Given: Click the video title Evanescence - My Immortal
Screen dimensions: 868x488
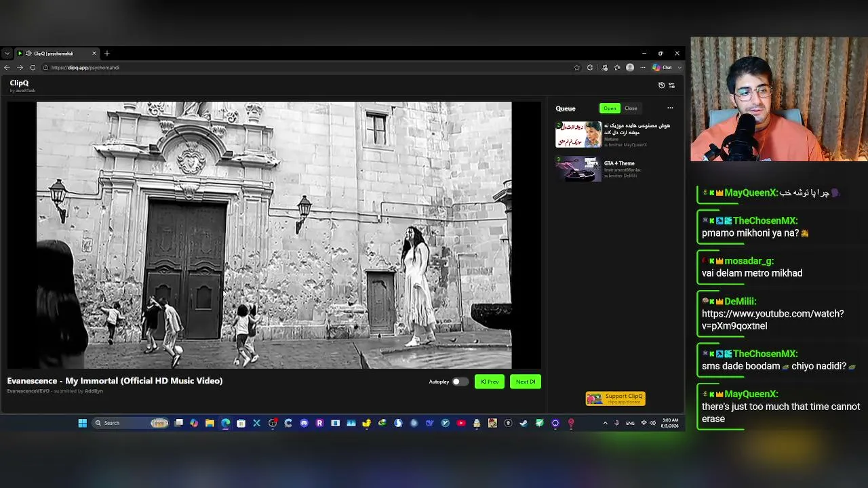Looking at the screenshot, I should click(x=115, y=381).
